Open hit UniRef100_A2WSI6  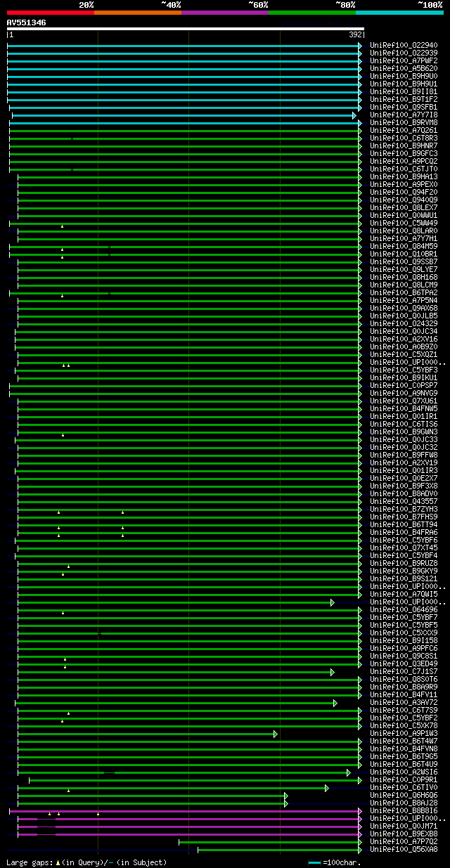(x=404, y=772)
